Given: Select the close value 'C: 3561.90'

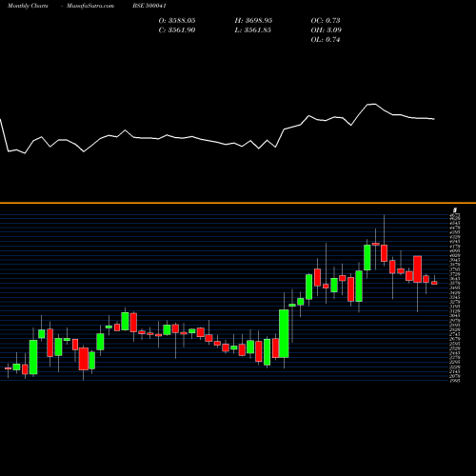Looking at the screenshot, I should pyautogui.click(x=177, y=30).
